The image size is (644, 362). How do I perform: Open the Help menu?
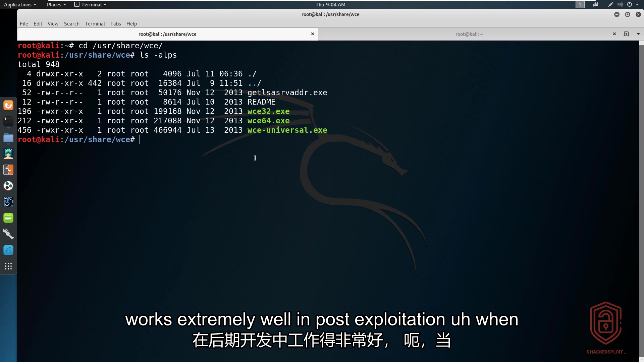[132, 24]
